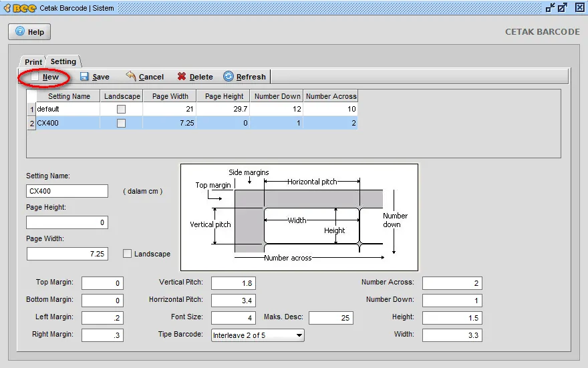Click the BEE logo in title bar
Image resolution: width=588 pixels, height=368 pixels.
(24, 8)
